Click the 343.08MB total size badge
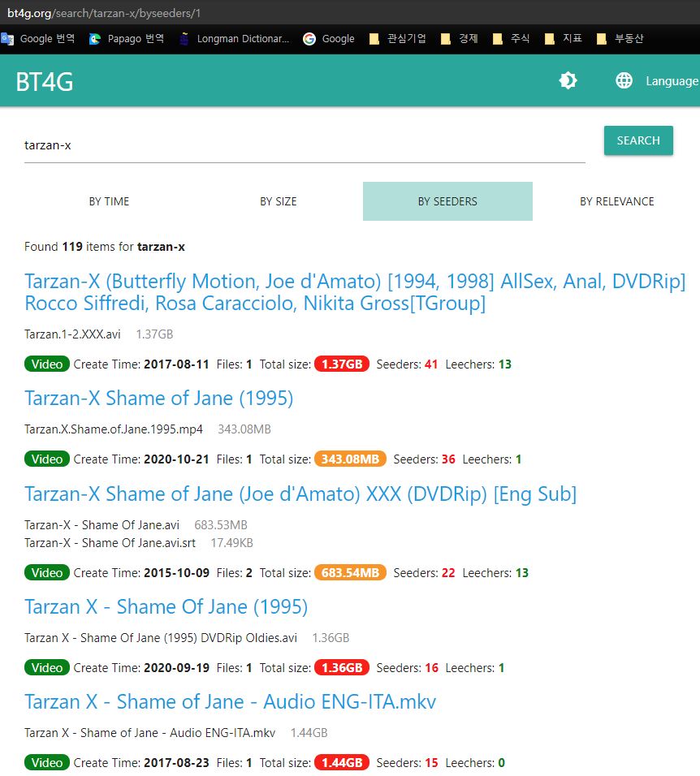This screenshot has width=700, height=776. [x=350, y=459]
